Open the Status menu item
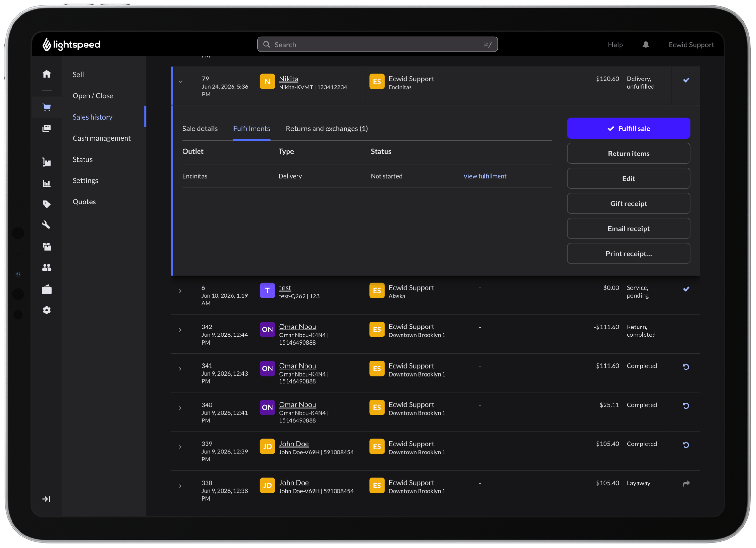 coord(83,159)
